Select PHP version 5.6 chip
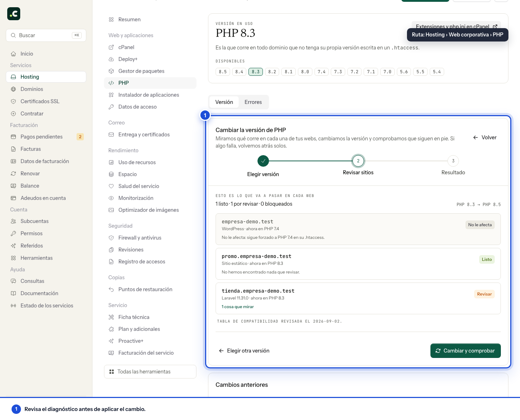This screenshot has height=420, width=520. pos(404,72)
